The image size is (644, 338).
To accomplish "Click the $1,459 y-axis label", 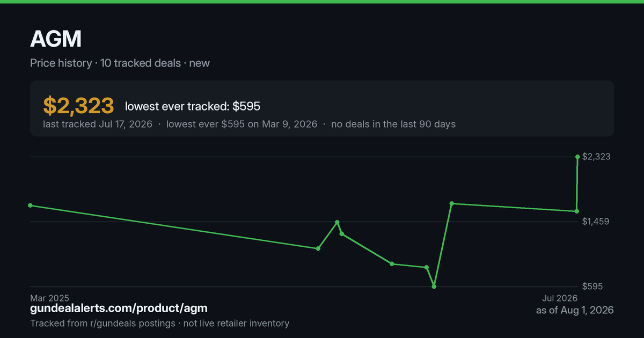I will click(596, 222).
